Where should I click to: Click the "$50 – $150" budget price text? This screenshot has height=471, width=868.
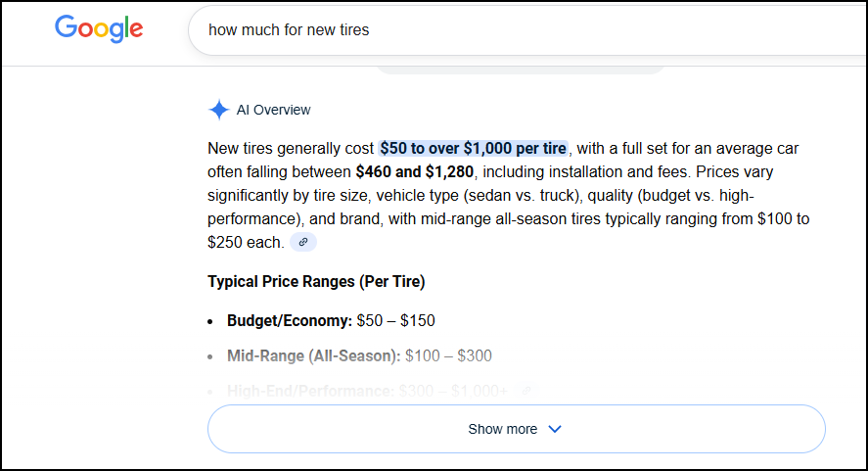click(395, 320)
